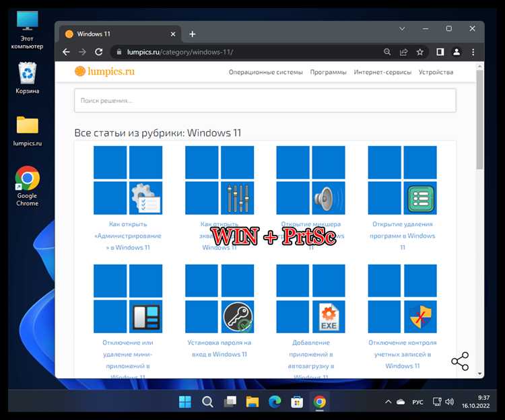Click share page icon in address bar
505x420 pixels.
pos(403,52)
